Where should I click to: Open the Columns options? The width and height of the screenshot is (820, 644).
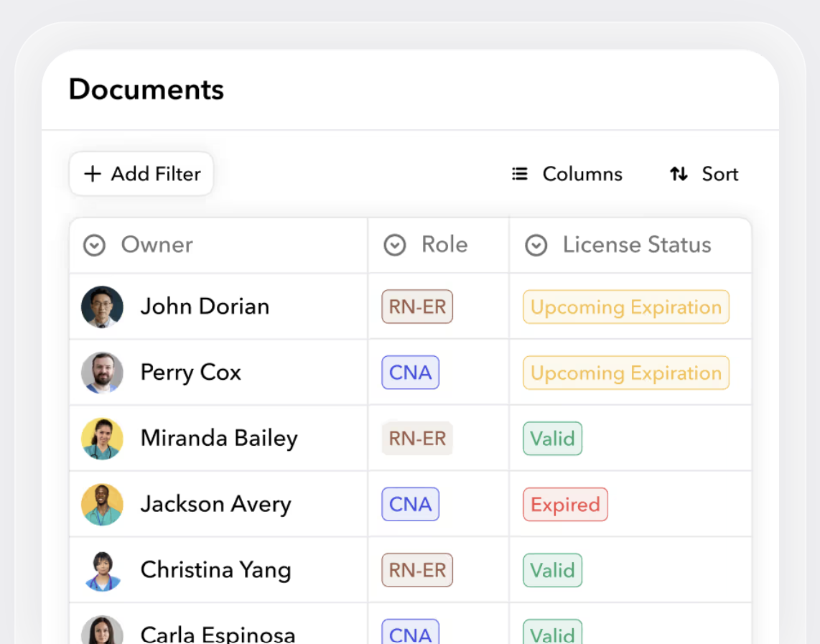point(567,174)
